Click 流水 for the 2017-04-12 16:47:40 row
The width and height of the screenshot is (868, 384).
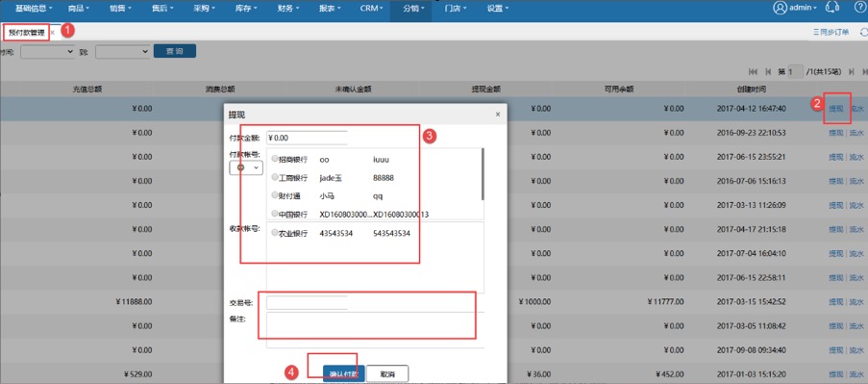tap(856, 109)
